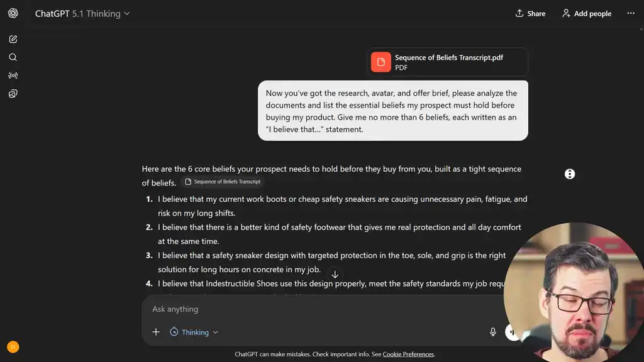Click the plus icon to add attachments

[156, 332]
